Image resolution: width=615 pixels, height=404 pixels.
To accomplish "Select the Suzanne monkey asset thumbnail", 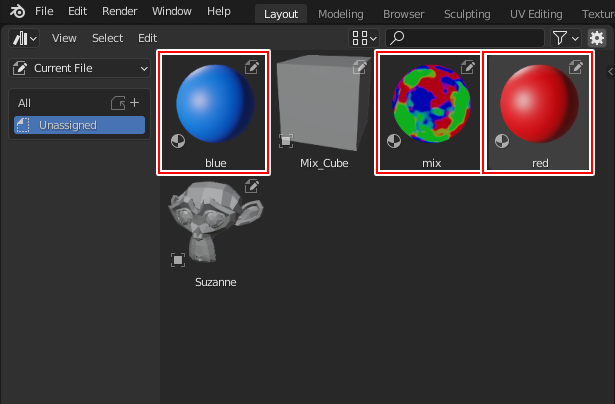I will click(x=214, y=225).
